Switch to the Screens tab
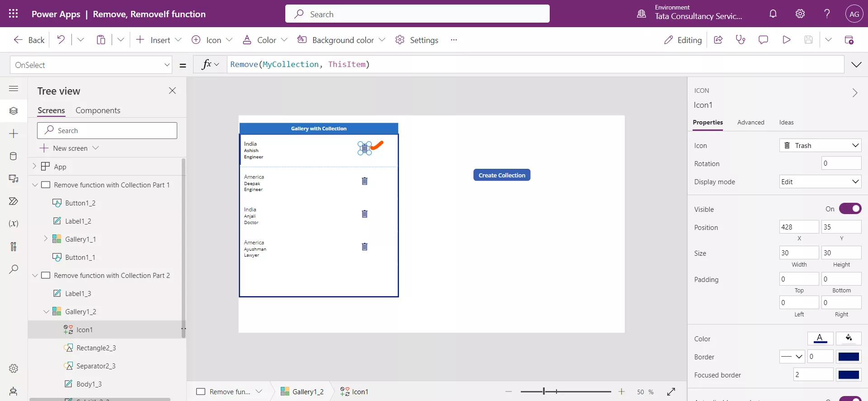The height and width of the screenshot is (401, 868). 51,110
